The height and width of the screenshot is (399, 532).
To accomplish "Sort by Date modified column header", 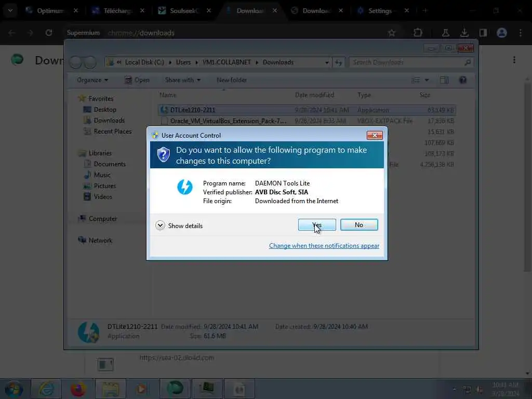I will click(x=314, y=95).
